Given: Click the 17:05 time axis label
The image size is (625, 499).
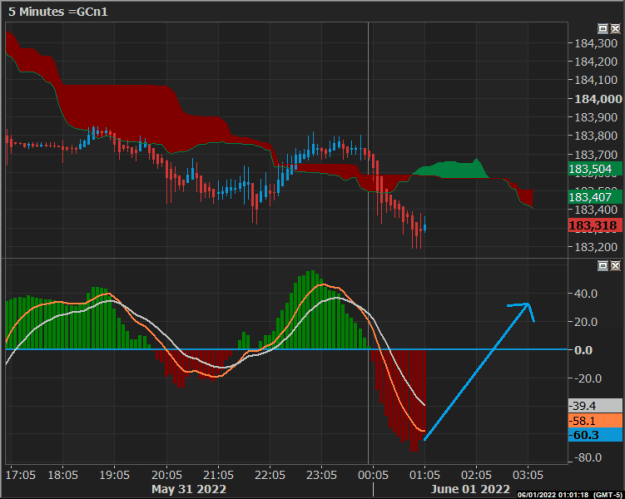Looking at the screenshot, I should pyautogui.click(x=20, y=475).
